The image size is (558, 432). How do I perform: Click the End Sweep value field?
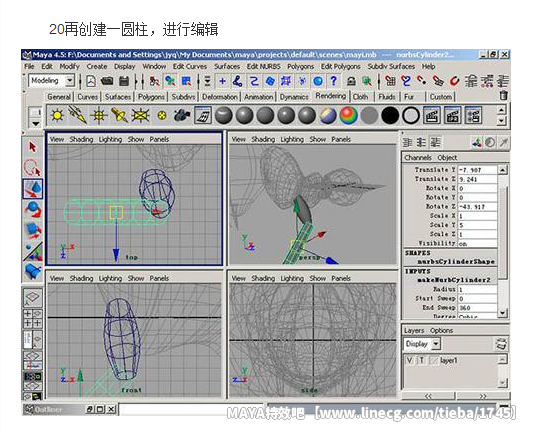pyautogui.click(x=477, y=308)
